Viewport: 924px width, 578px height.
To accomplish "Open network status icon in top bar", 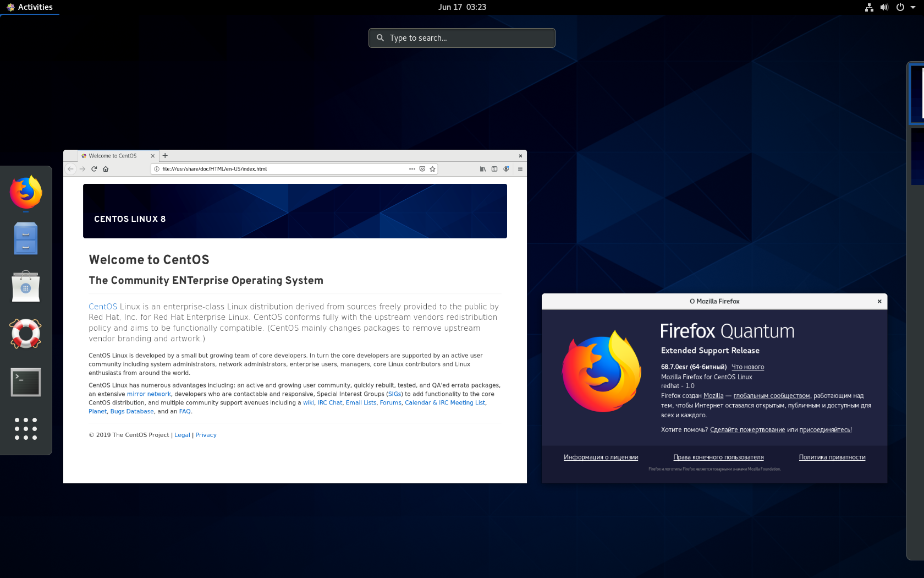I will (x=869, y=7).
